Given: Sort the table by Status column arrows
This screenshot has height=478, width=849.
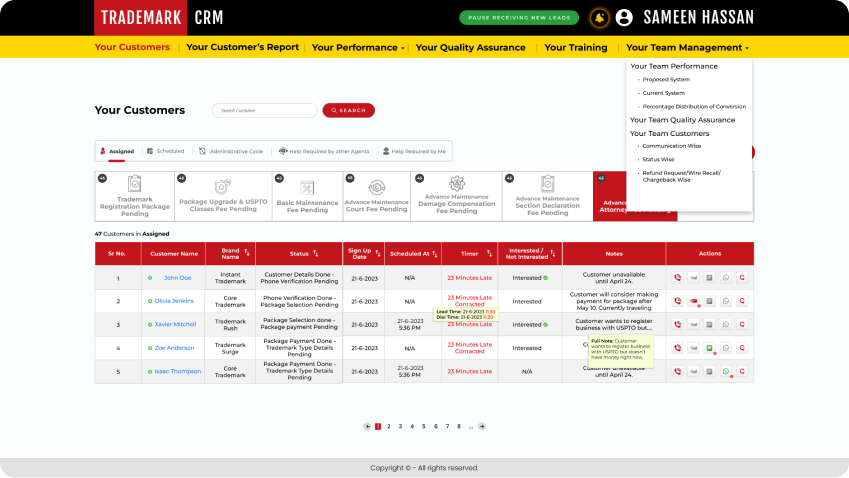Looking at the screenshot, I should (316, 254).
